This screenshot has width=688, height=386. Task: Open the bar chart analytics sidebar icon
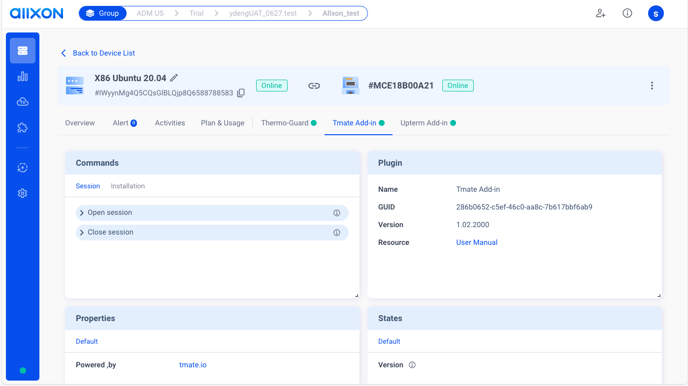(x=22, y=77)
